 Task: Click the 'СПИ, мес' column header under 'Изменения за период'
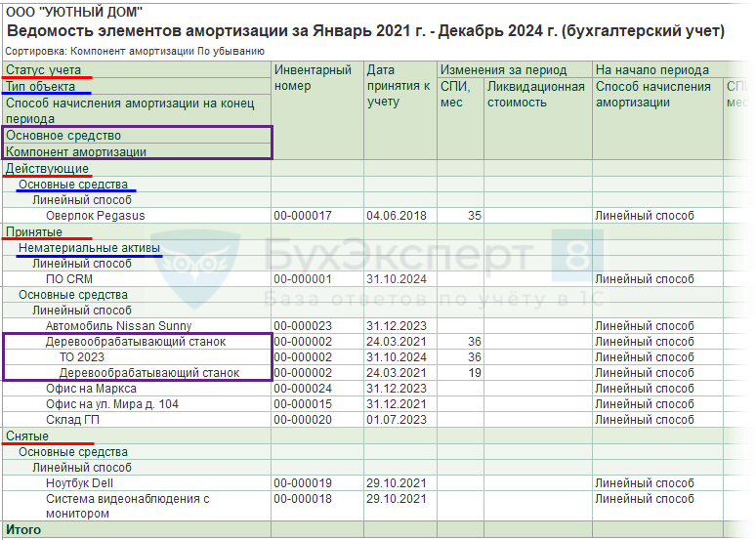(460, 118)
